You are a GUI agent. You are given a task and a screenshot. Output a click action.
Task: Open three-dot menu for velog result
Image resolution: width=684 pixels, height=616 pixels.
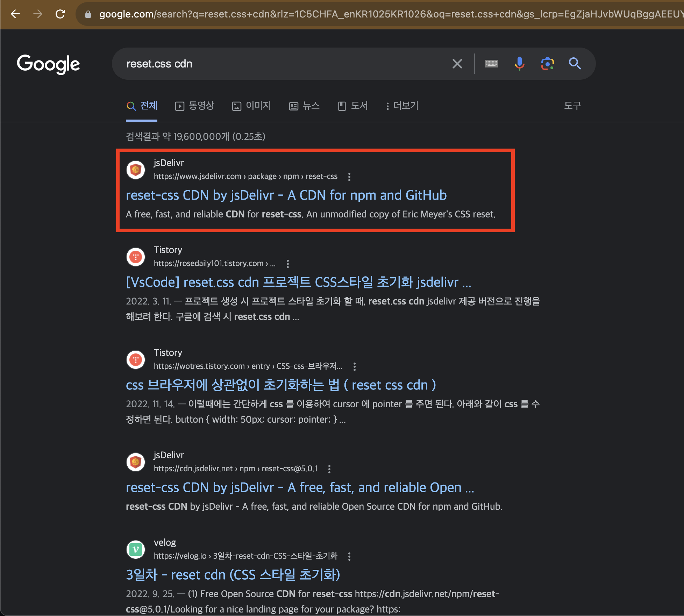click(x=349, y=556)
